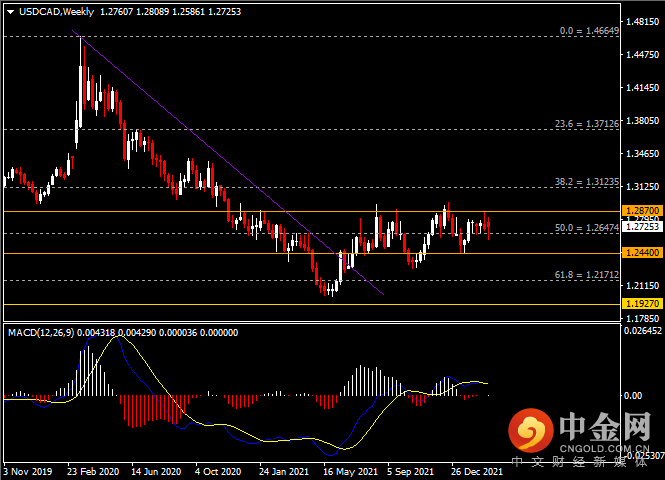Click the 3 Nov 2019 date label
The image size is (665, 480).
[28, 472]
